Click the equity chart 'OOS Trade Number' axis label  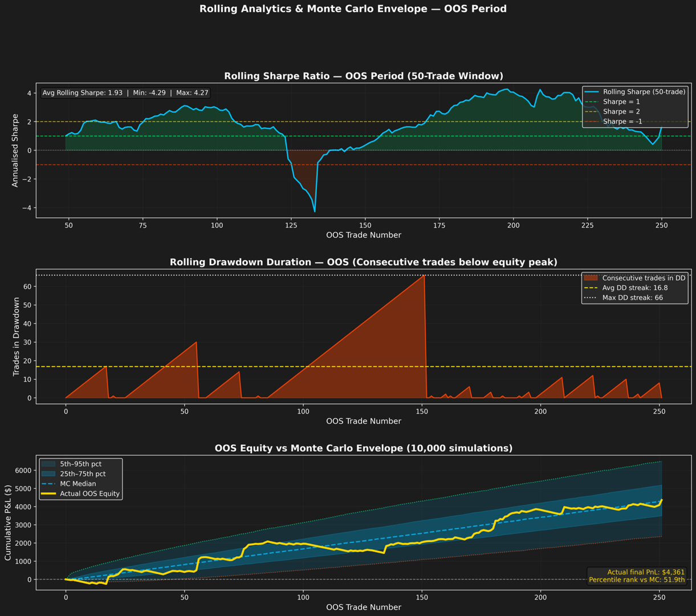(364, 607)
